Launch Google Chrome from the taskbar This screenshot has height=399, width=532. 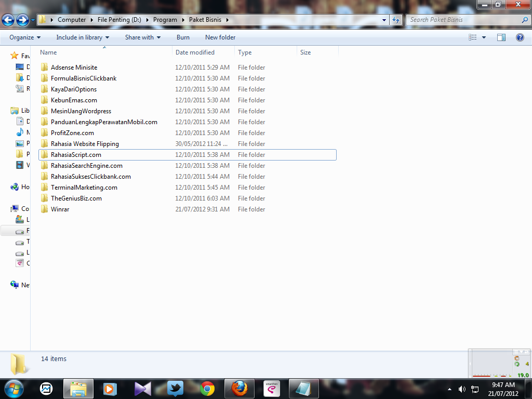[207, 389]
